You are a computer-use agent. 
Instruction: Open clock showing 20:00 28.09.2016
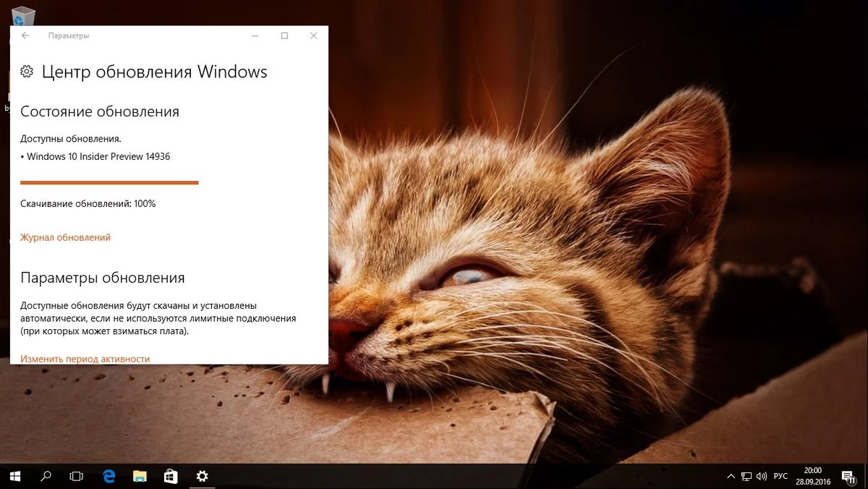point(814,476)
